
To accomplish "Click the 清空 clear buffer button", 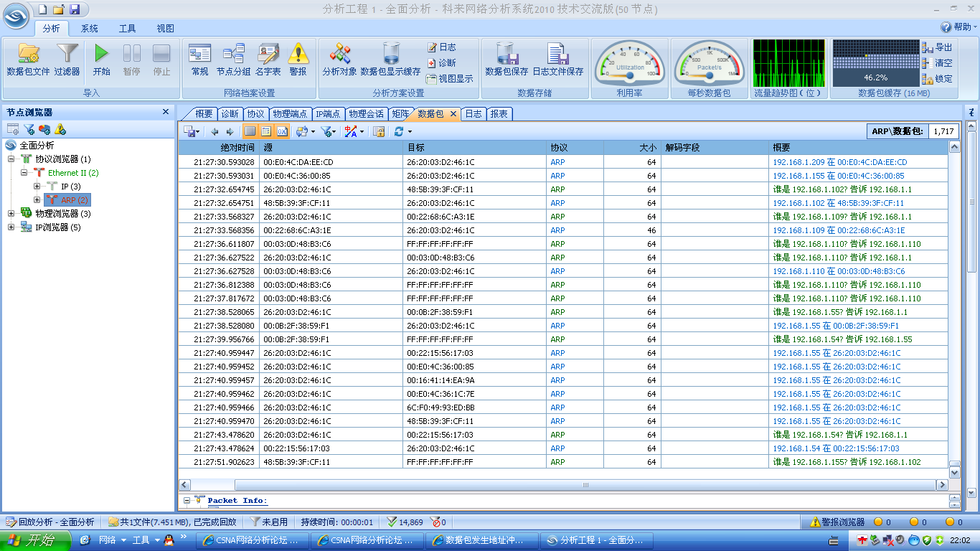I will point(938,63).
